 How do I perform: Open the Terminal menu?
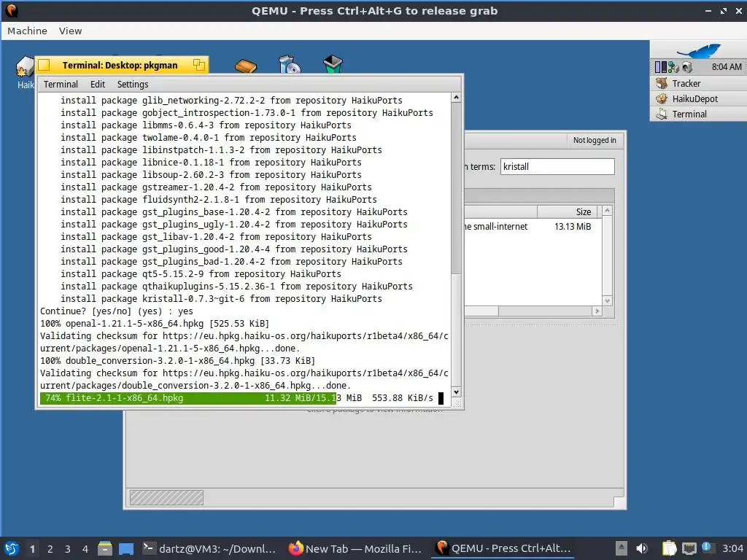[x=61, y=85]
